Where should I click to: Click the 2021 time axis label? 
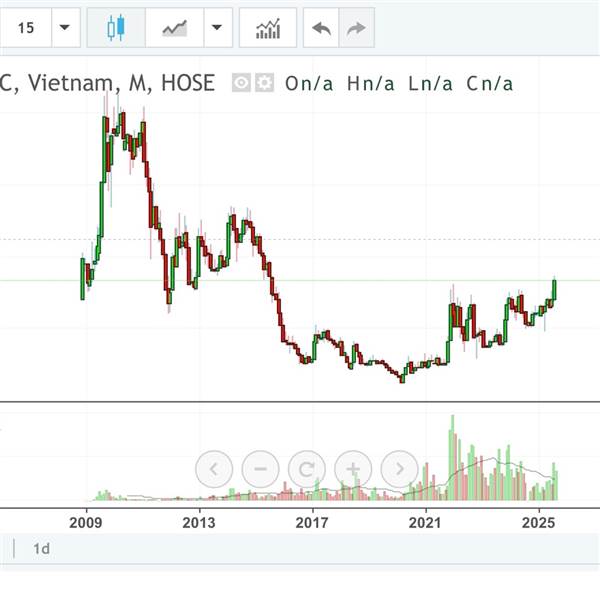(425, 522)
